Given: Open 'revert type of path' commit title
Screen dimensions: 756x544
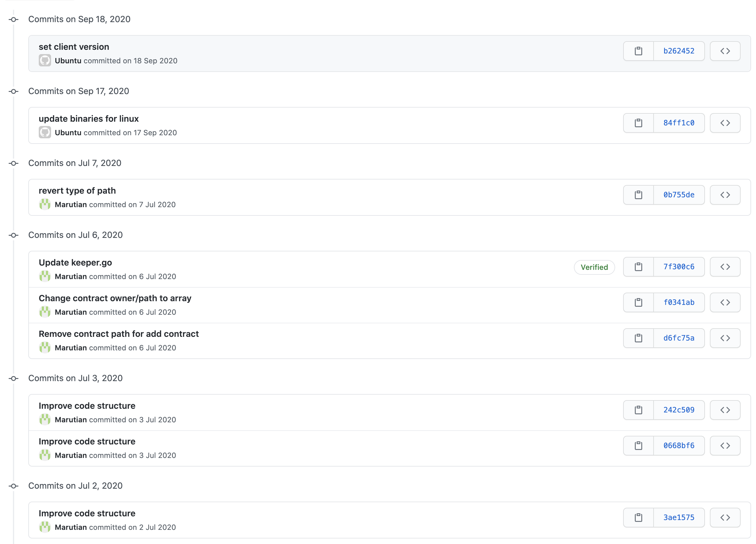Looking at the screenshot, I should [77, 191].
